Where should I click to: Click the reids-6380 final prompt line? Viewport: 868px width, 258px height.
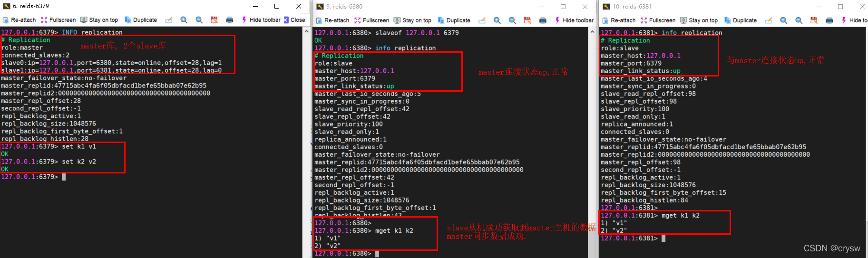[347, 253]
